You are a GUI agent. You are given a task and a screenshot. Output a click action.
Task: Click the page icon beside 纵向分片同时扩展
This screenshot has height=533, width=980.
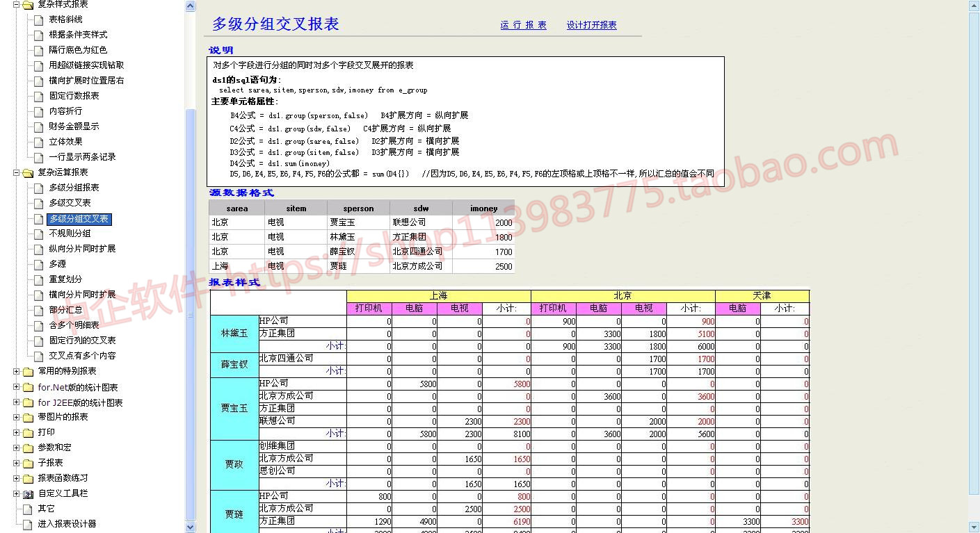coord(38,249)
